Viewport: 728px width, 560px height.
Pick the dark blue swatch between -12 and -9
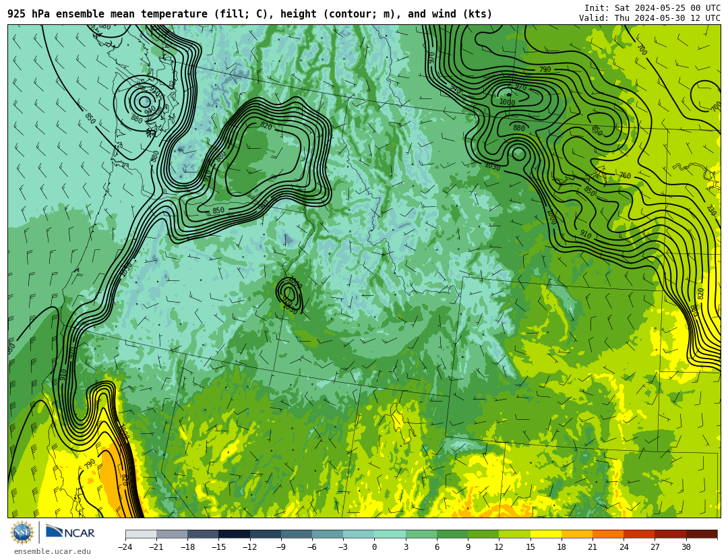(265, 534)
